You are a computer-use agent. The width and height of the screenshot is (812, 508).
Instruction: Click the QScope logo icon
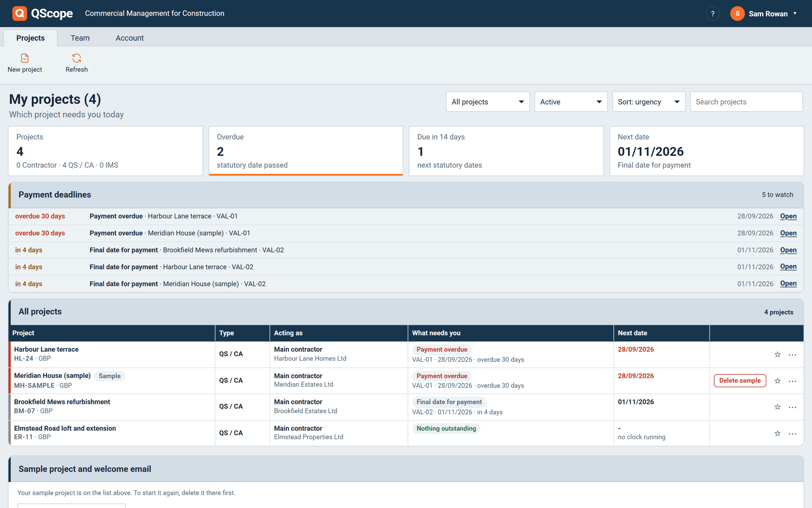click(20, 13)
